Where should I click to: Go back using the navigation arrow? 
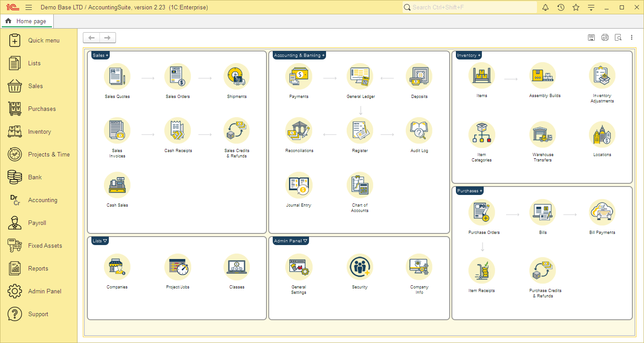tap(91, 38)
